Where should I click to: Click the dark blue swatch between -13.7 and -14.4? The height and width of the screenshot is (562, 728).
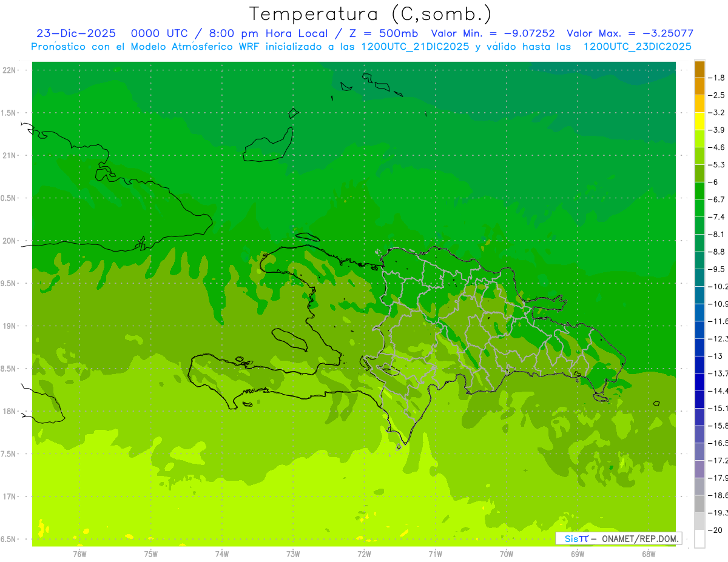[699, 382]
